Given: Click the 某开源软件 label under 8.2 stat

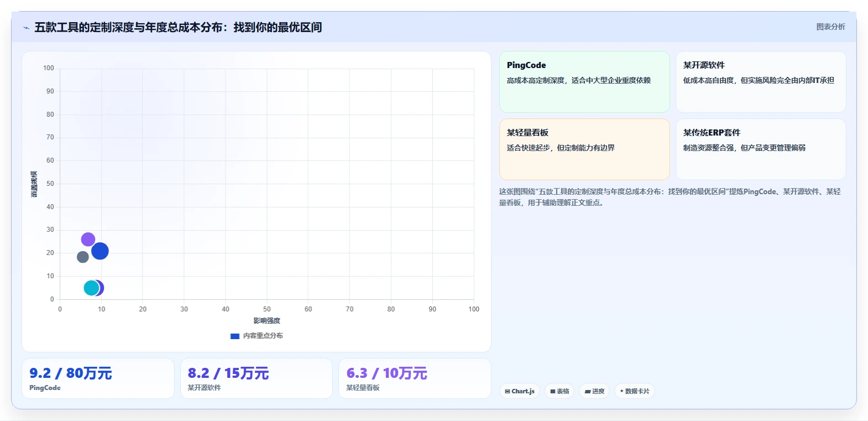Looking at the screenshot, I should pyautogui.click(x=204, y=388).
